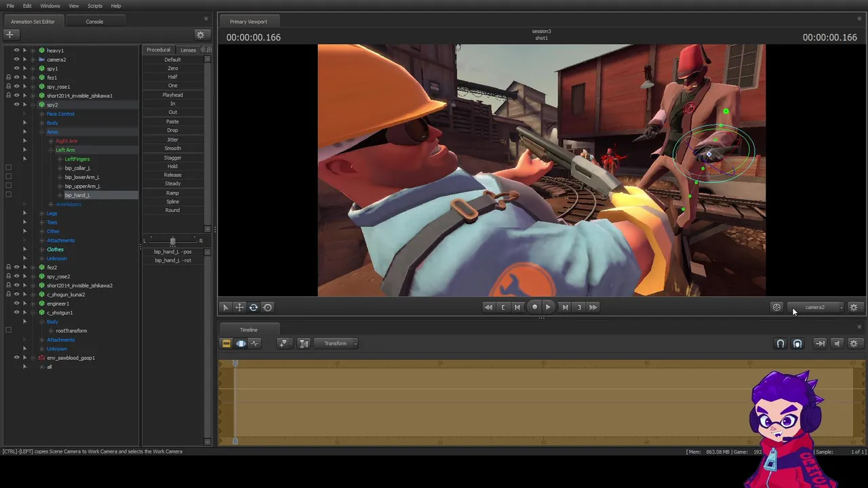The image size is (868, 488).
Task: Click the hourglass time selection icon
Action: click(304, 344)
